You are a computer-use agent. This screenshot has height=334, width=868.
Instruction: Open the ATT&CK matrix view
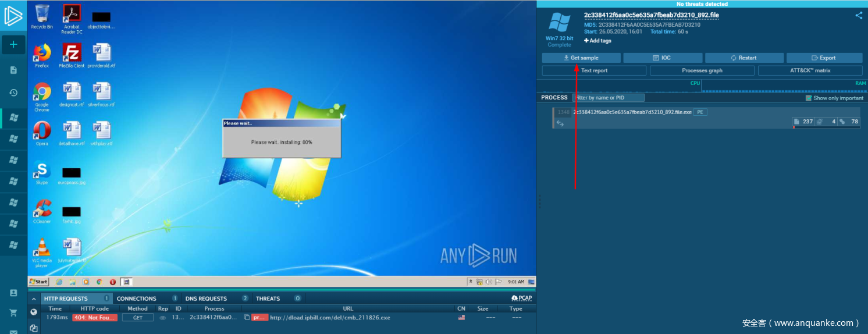coord(810,70)
